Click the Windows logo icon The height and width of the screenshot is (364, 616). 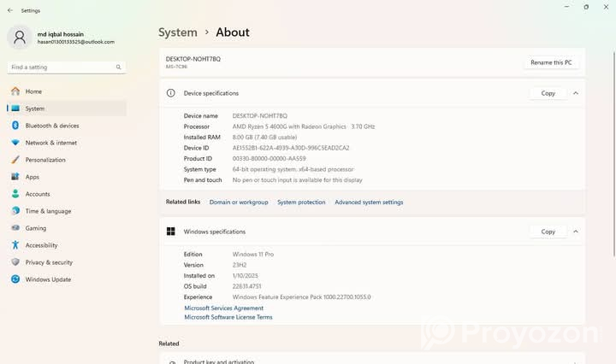[x=170, y=232]
